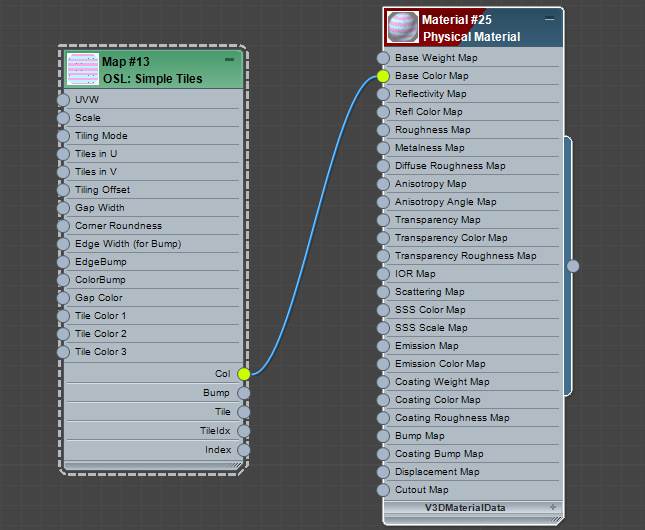Select the blue wire connecting Col to Base Color
The image size is (645, 530).
(315, 225)
